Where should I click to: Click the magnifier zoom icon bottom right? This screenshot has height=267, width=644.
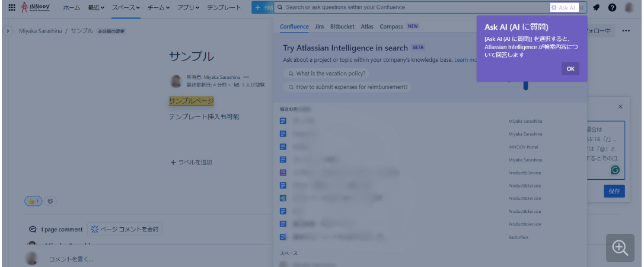[620, 247]
